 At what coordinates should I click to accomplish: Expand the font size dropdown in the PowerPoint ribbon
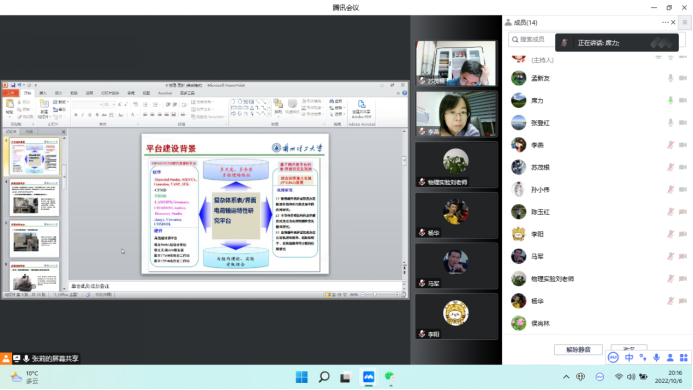coord(113,104)
